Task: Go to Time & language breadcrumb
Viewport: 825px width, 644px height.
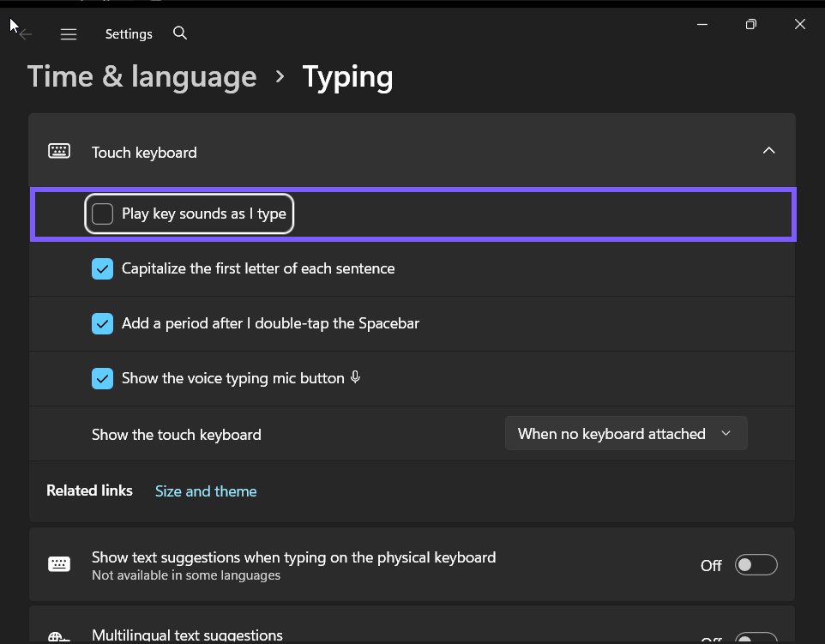Action: [142, 77]
